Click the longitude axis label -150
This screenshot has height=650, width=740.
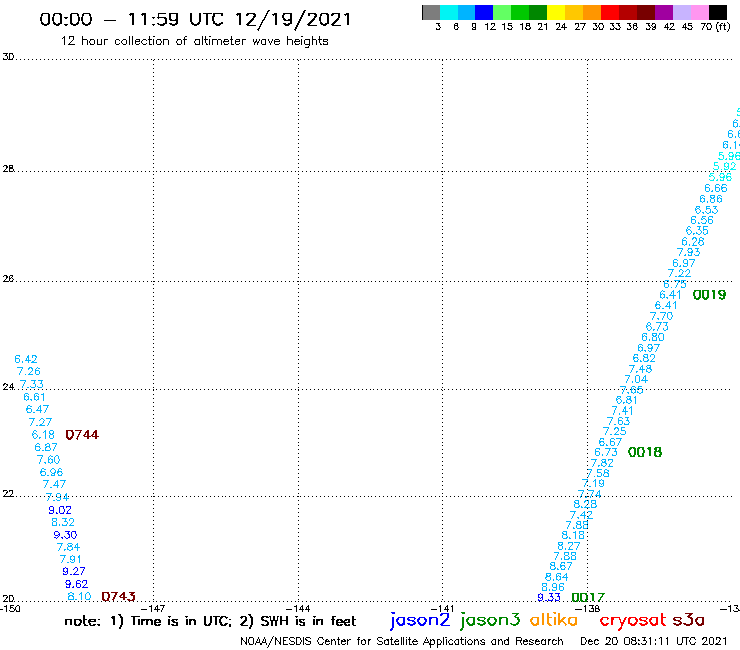[10, 608]
